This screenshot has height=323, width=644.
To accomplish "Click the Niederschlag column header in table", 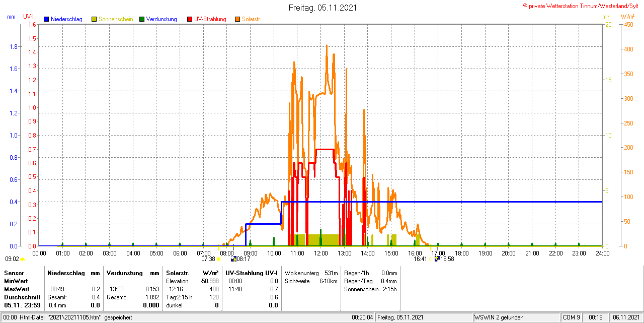I will tap(65, 273).
